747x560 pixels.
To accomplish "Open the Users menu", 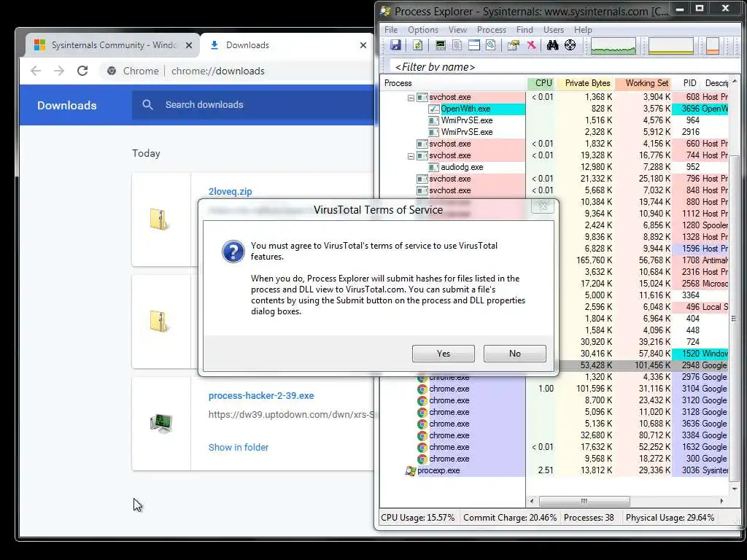I will click(x=553, y=29).
